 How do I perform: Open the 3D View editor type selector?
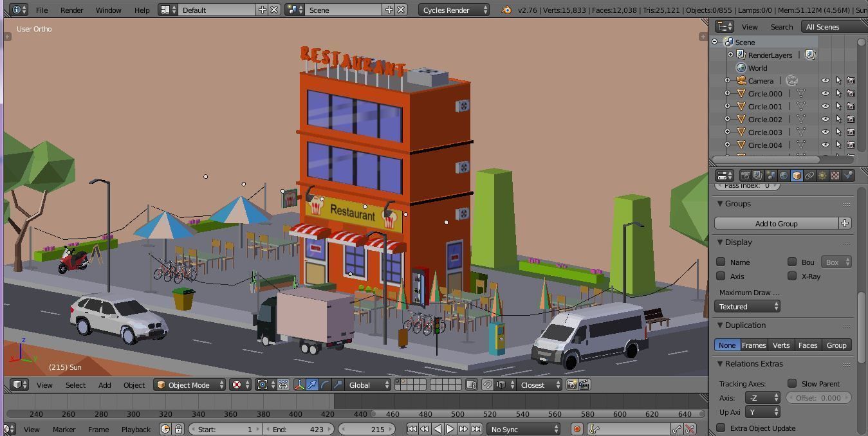(20, 385)
